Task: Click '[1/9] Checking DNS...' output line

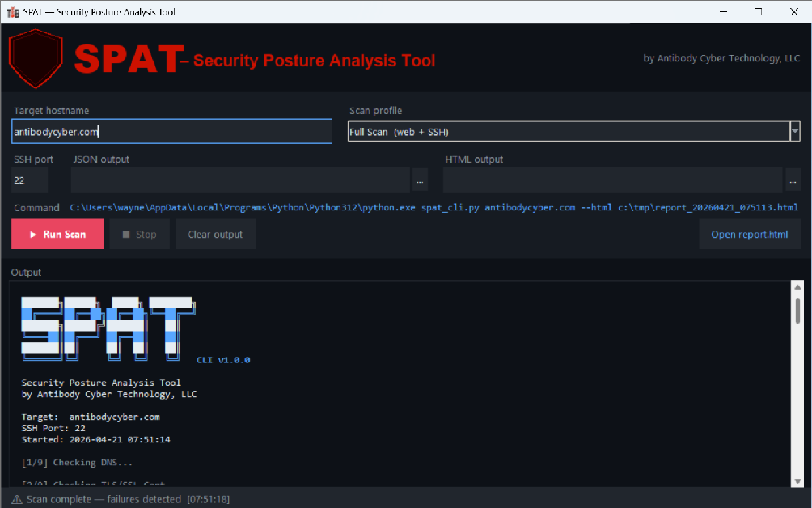Action: (77, 463)
